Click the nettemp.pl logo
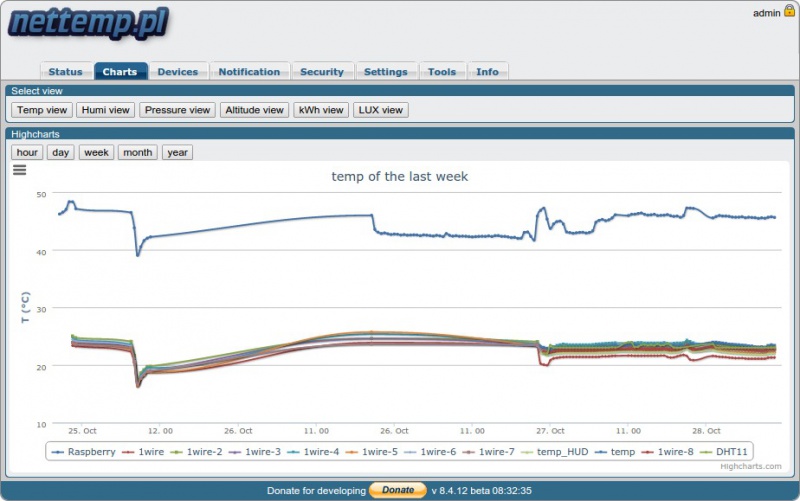This screenshot has width=800, height=501. tap(88, 22)
